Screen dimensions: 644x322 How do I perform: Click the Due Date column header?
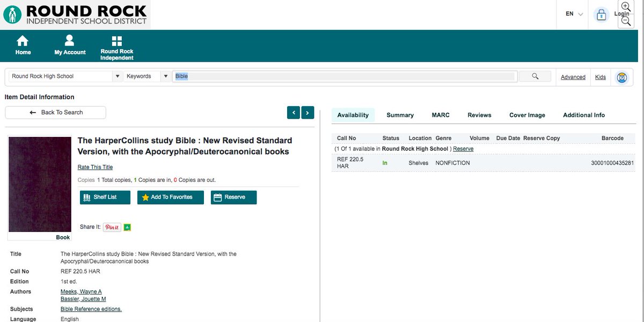coord(508,138)
